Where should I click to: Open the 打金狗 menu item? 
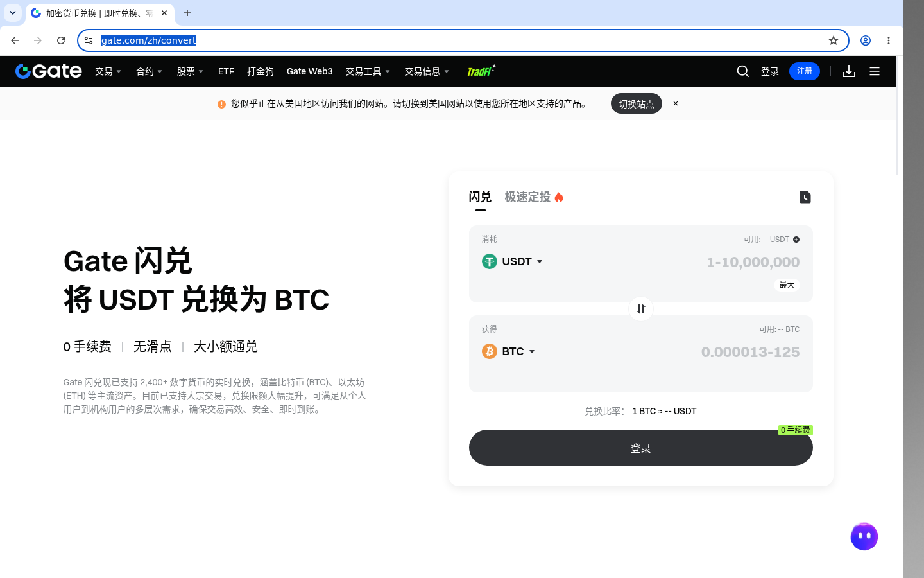click(261, 71)
